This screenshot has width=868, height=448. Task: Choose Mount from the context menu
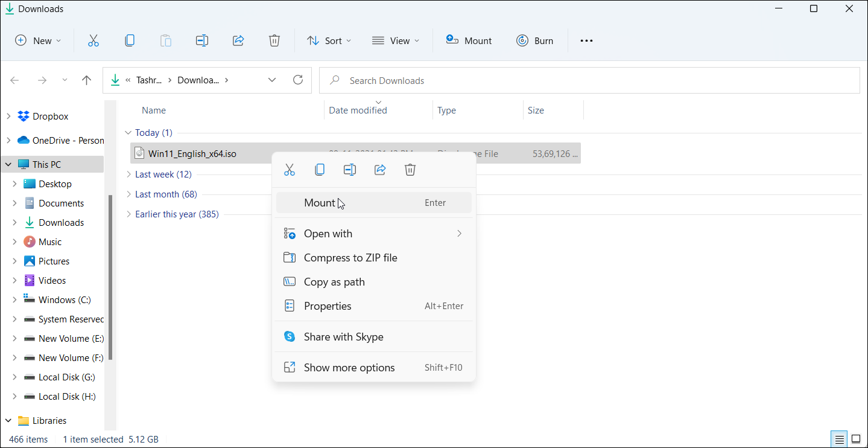click(374, 203)
